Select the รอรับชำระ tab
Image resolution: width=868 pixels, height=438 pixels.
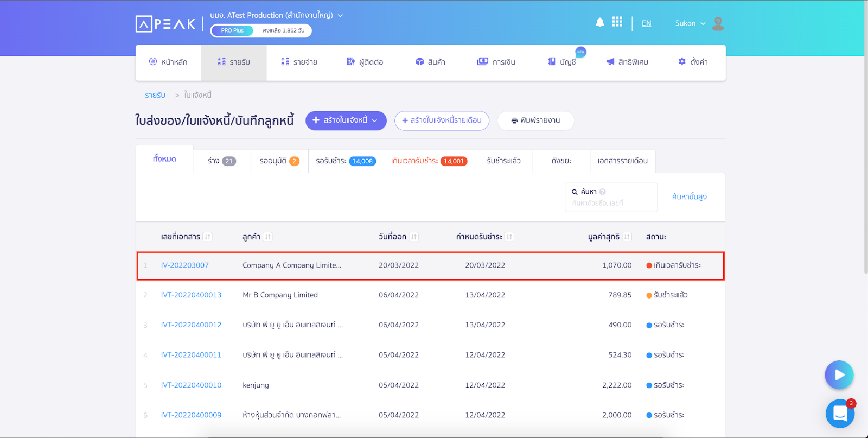346,161
